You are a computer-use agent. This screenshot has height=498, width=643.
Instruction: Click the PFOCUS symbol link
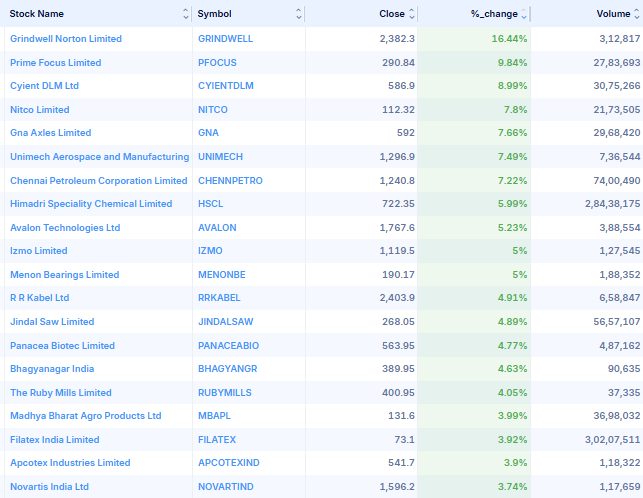[217, 63]
